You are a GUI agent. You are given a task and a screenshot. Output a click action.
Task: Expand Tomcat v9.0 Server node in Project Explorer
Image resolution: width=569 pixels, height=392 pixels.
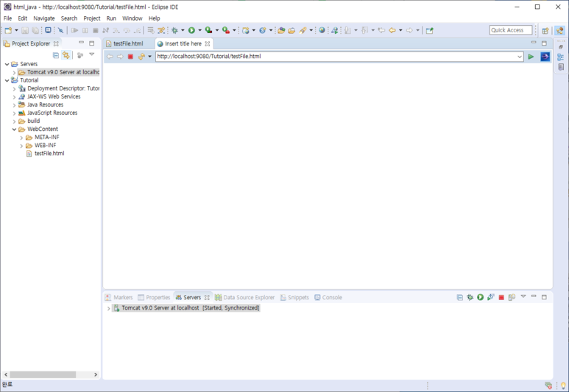pos(14,73)
